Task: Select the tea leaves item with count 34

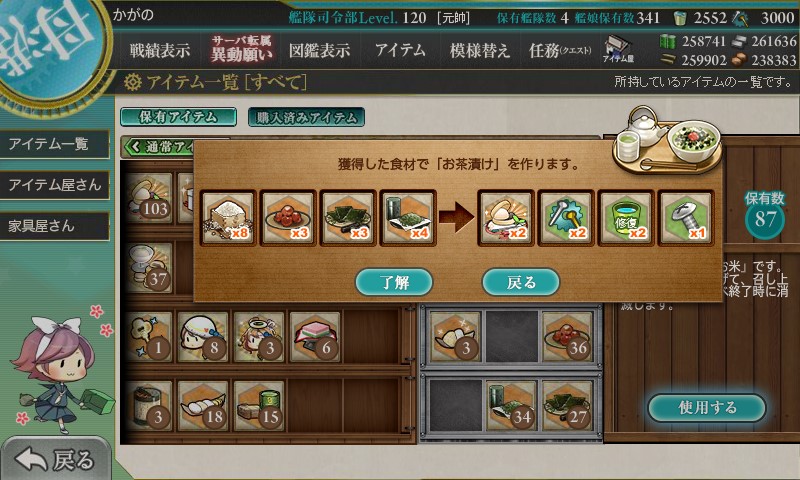Action: click(511, 406)
